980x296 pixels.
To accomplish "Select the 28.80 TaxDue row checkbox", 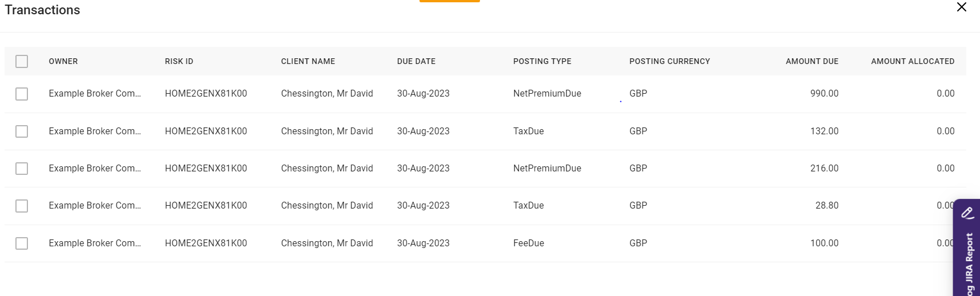I will pyautogui.click(x=22, y=206).
